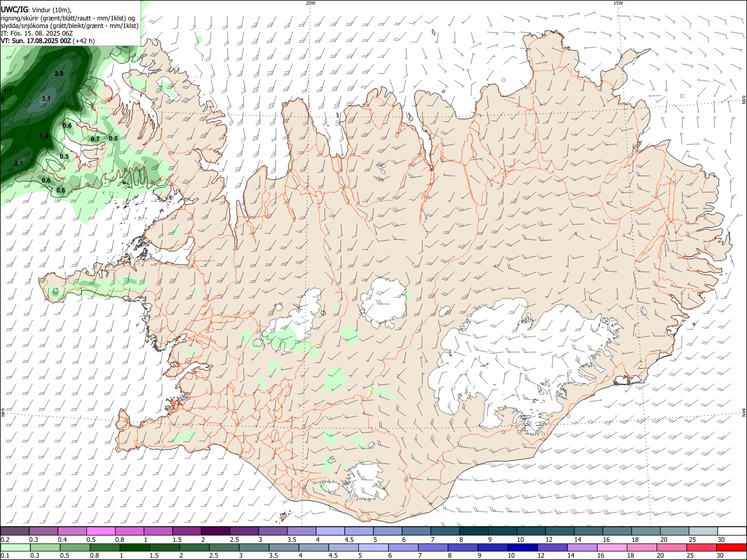This screenshot has width=747, height=560.
Task: Select the light periwinkle swatch above the upper scale's 4
Action: (x=330, y=531)
